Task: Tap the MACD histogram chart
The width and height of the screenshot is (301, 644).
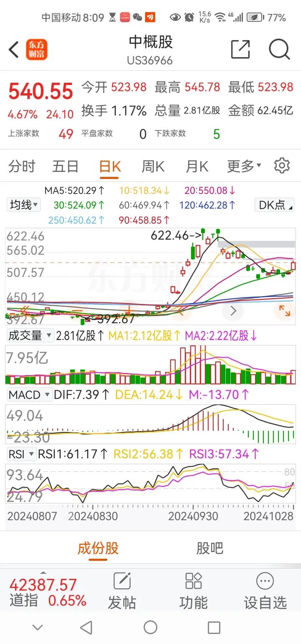Action: 150,424
